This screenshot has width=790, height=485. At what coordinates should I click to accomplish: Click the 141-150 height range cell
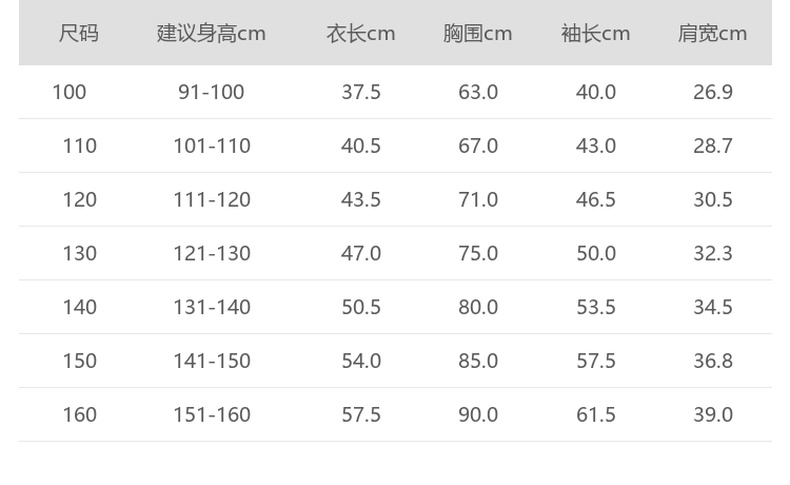point(211,361)
